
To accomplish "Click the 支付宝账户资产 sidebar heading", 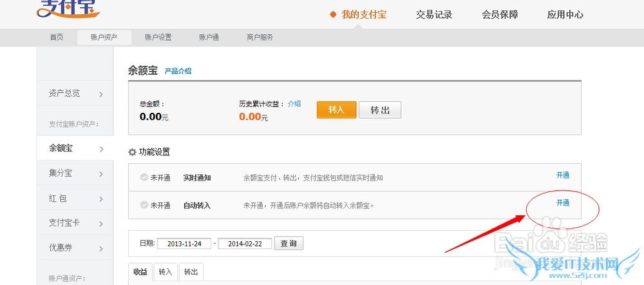I will pyautogui.click(x=74, y=124).
